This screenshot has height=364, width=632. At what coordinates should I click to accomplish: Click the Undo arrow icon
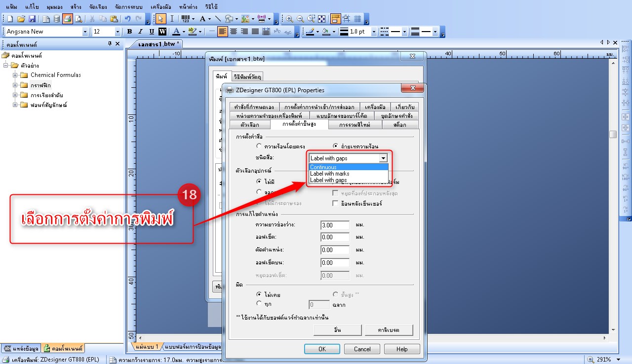tap(127, 19)
